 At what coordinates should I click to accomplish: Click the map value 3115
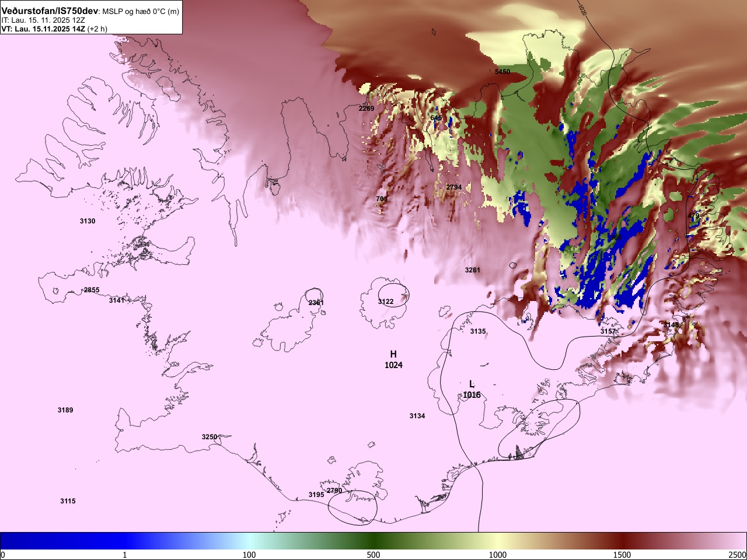(x=68, y=501)
